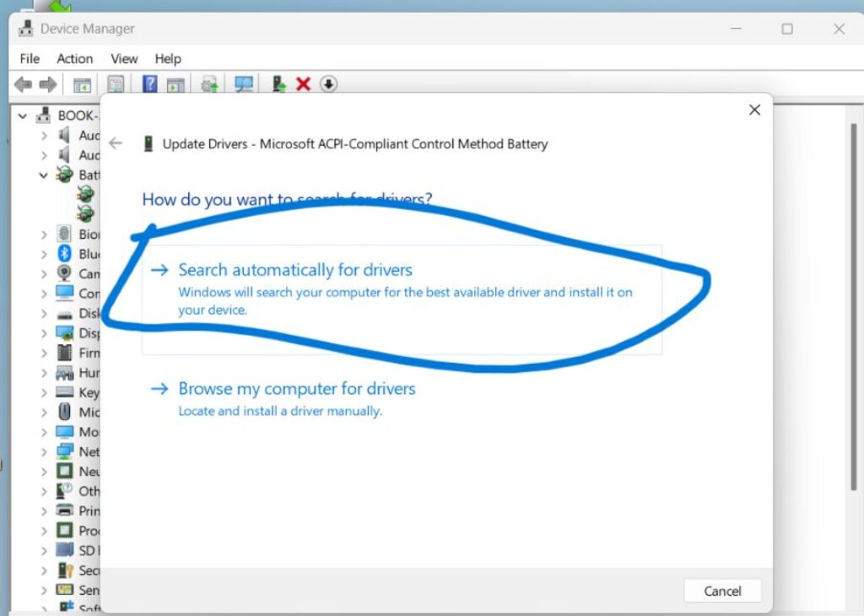Toggle the Show/Hide Action Pane toolbar icon

click(175, 85)
